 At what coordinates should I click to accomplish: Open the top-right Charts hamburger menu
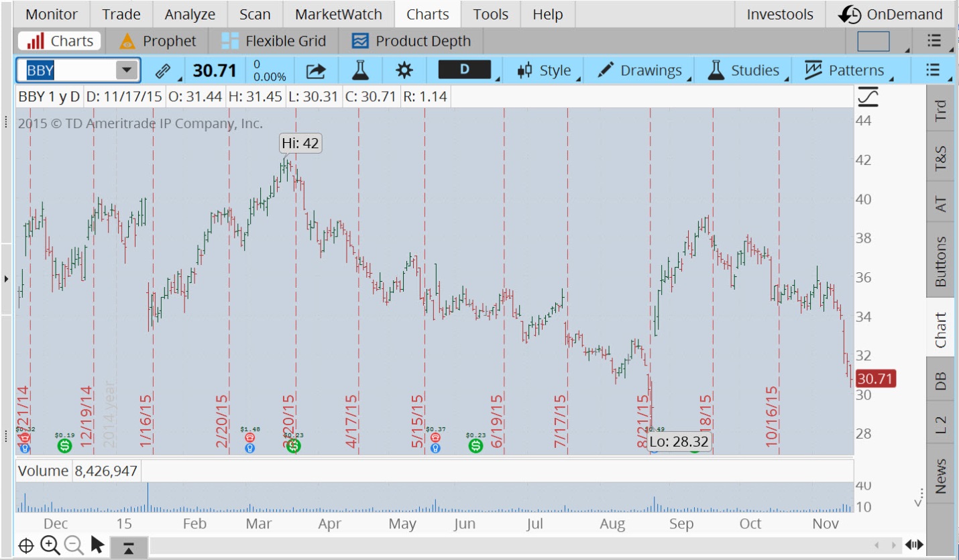935,41
